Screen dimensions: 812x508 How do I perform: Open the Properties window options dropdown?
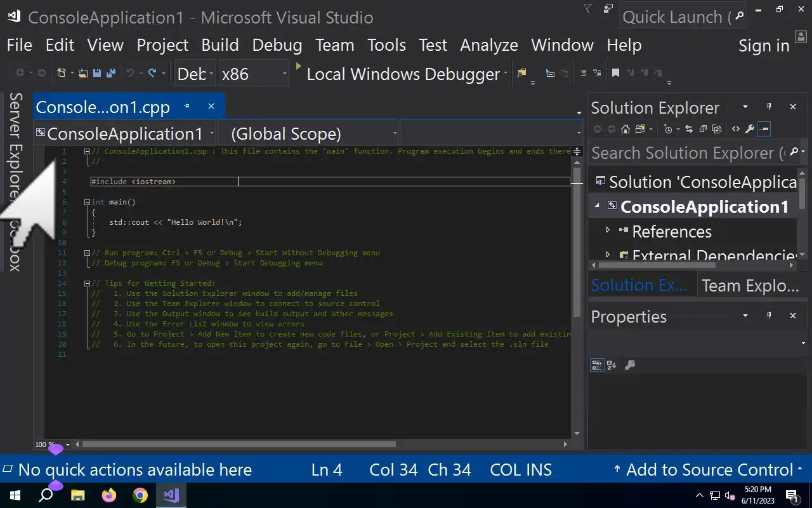(745, 315)
